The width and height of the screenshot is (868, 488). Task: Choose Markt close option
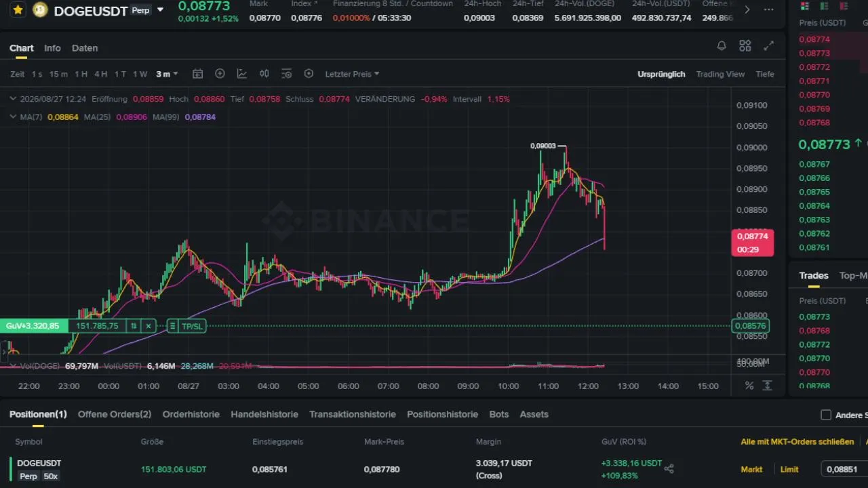(751, 469)
